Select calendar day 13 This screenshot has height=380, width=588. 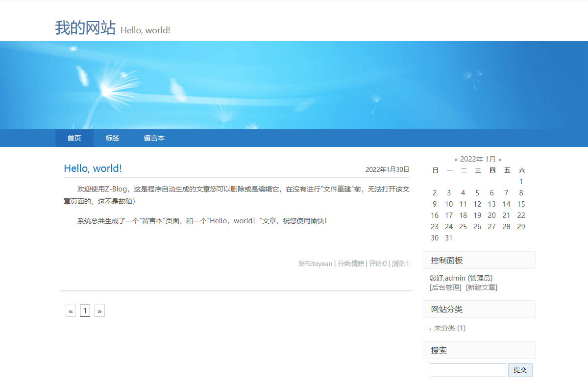(x=492, y=204)
